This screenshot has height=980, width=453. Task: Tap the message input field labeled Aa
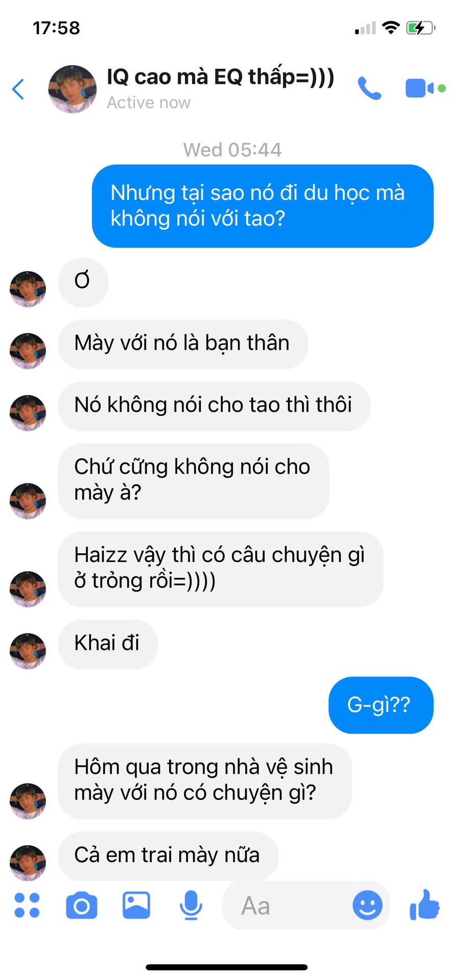click(306, 905)
